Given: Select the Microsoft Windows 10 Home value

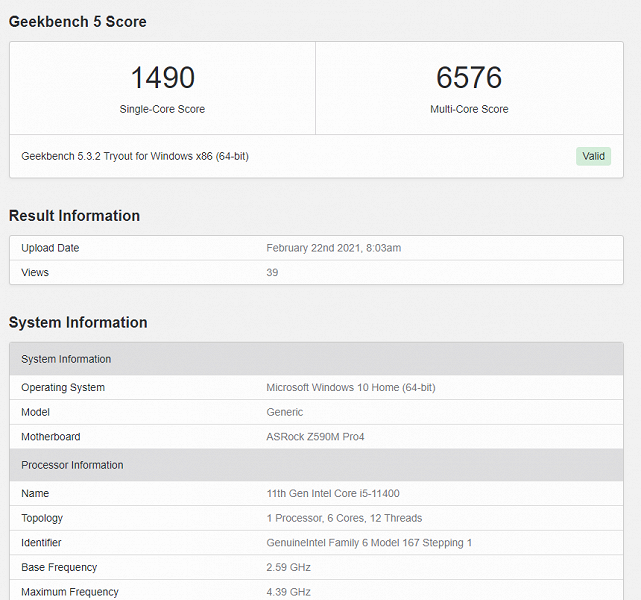Looking at the screenshot, I should point(350,387).
